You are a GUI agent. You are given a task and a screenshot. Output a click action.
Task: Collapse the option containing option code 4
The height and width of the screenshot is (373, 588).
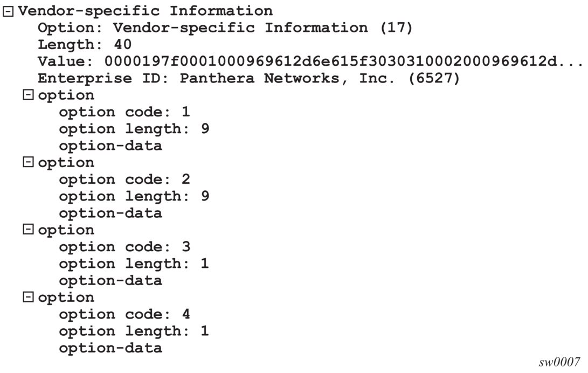click(x=28, y=298)
